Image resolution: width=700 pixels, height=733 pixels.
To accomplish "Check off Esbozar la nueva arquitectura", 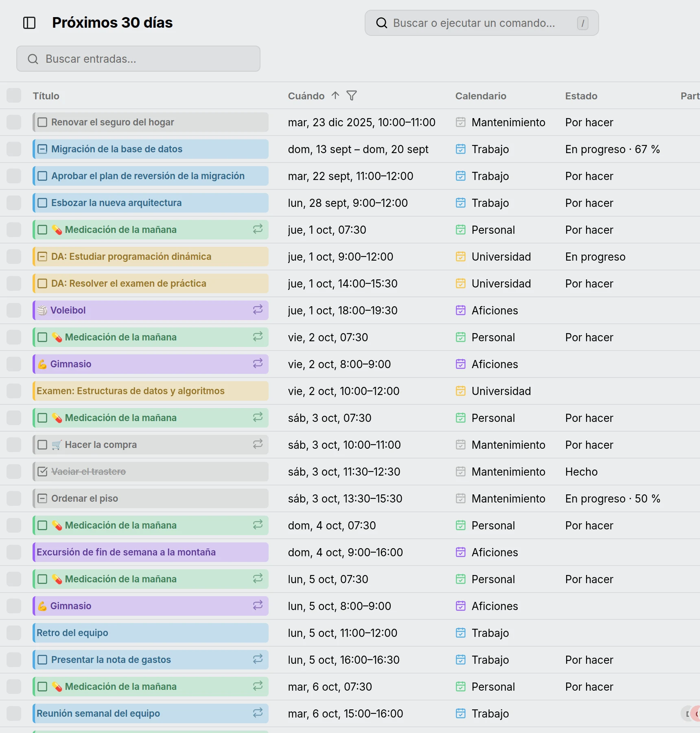I will click(42, 203).
